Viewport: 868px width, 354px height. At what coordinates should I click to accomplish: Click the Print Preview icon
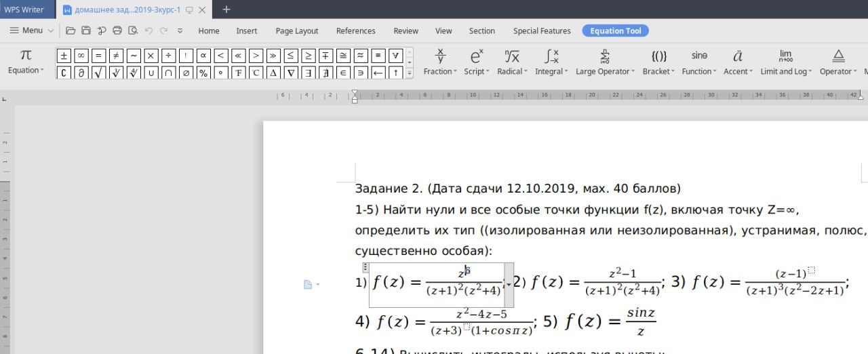tap(133, 31)
